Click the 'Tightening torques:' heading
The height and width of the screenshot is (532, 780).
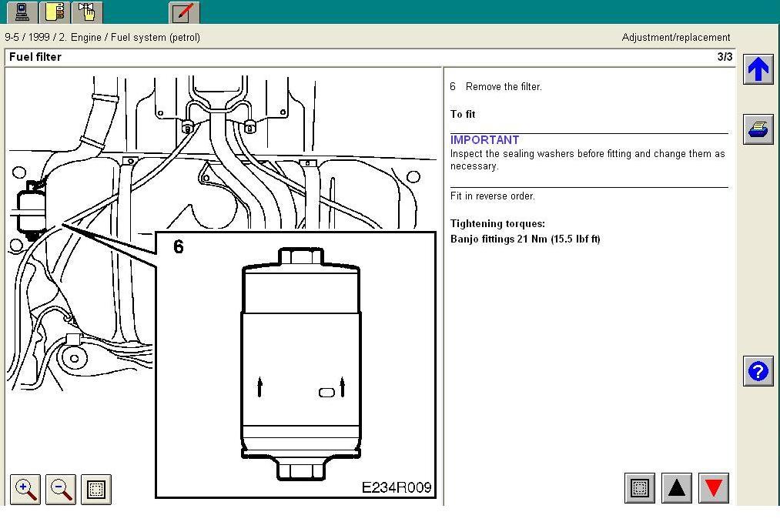coord(497,224)
